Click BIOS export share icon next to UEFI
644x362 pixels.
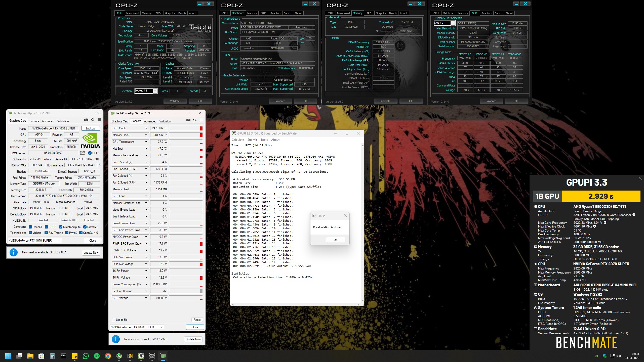(x=83, y=153)
